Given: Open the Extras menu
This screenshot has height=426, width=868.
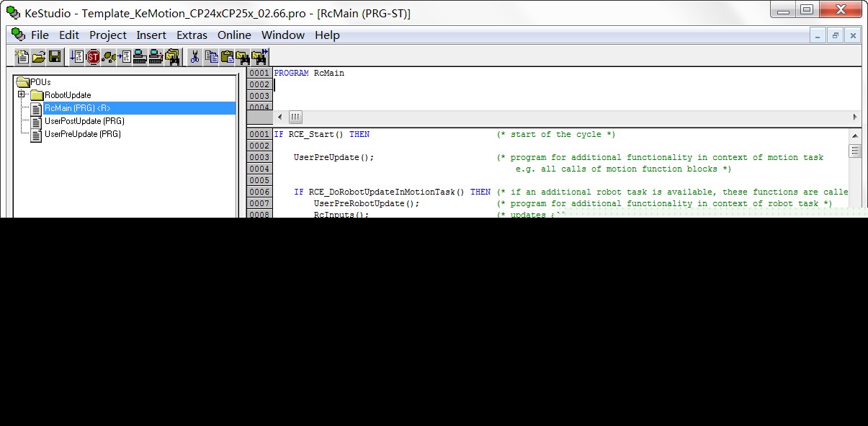Looking at the screenshot, I should pyautogui.click(x=192, y=35).
